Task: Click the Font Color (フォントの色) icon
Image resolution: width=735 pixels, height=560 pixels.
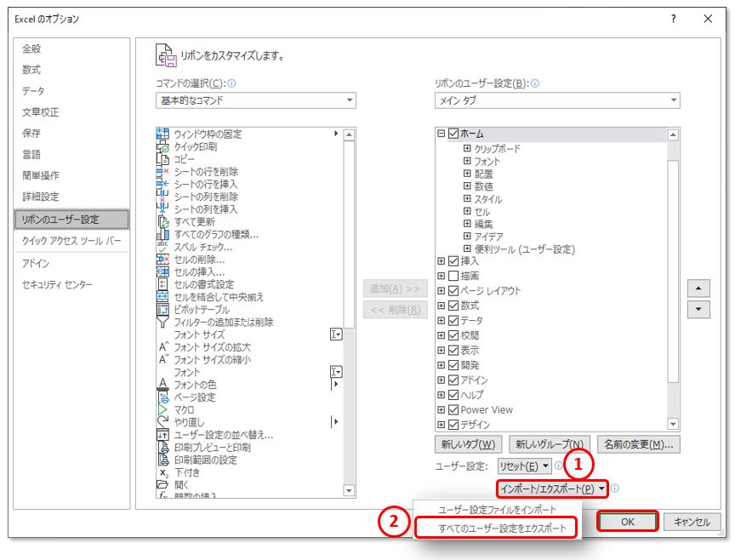Action: [x=162, y=385]
